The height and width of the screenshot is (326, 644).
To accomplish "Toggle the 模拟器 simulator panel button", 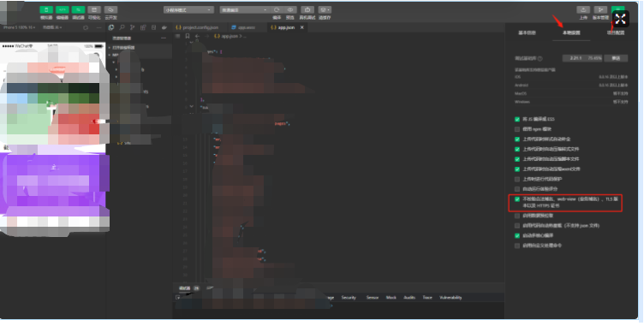I will click(x=46, y=9).
